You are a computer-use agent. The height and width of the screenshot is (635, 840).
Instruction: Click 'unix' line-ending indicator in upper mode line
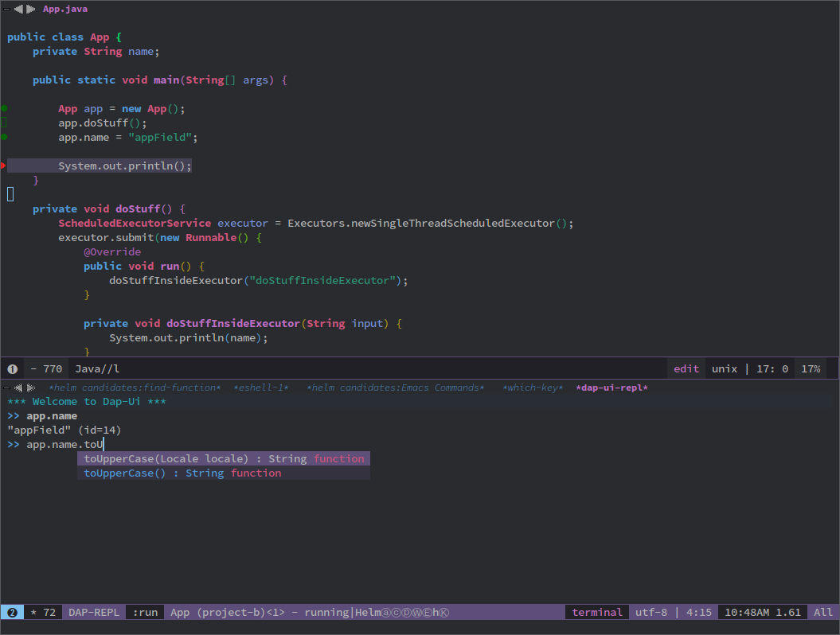coord(725,369)
